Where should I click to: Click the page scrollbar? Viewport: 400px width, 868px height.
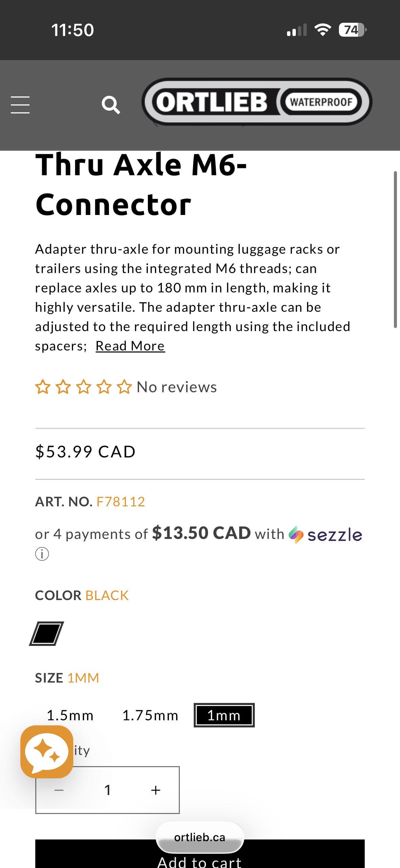click(395, 250)
